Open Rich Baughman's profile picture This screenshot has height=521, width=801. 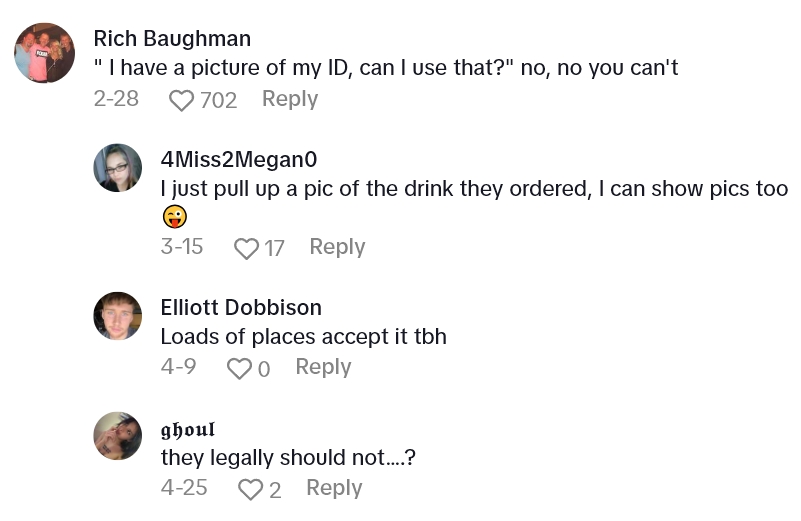(x=45, y=53)
